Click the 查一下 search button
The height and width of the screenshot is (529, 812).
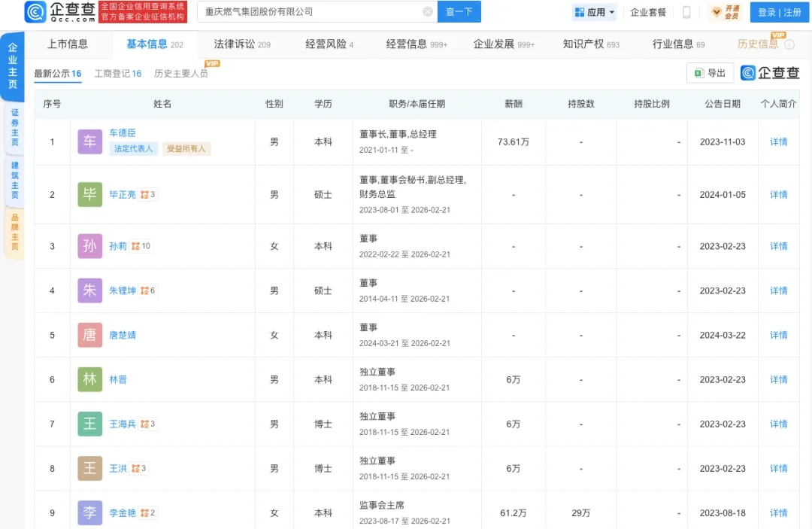coord(459,11)
